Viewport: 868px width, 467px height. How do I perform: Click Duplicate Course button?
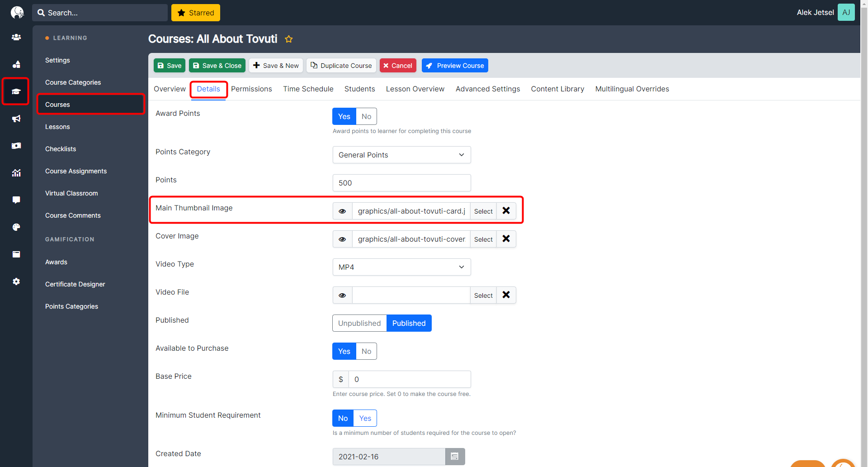pos(341,66)
